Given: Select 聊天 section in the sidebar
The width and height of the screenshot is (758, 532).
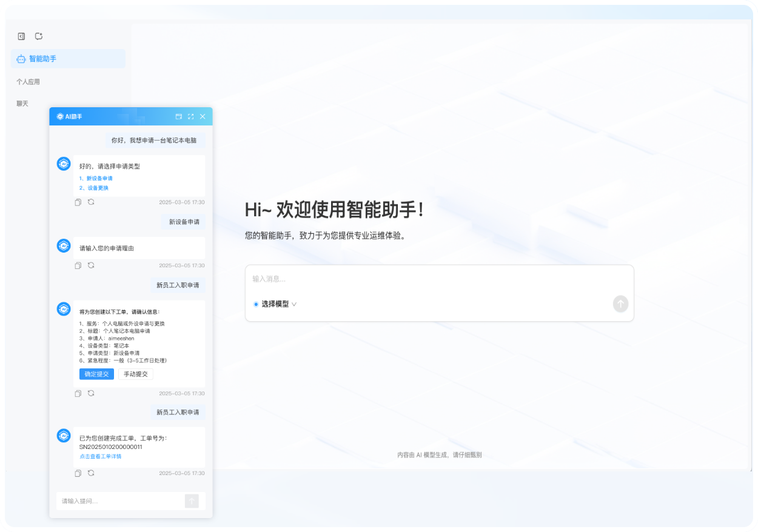Looking at the screenshot, I should click(x=22, y=104).
